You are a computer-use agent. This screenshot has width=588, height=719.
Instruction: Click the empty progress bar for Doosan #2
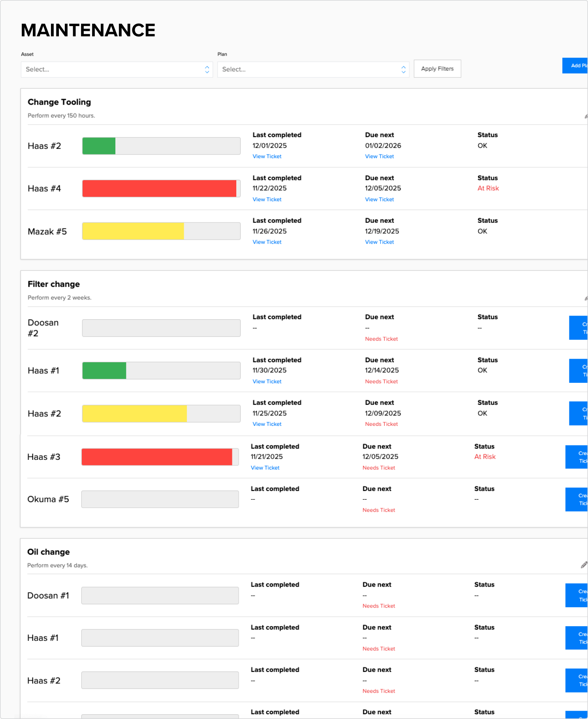click(161, 328)
